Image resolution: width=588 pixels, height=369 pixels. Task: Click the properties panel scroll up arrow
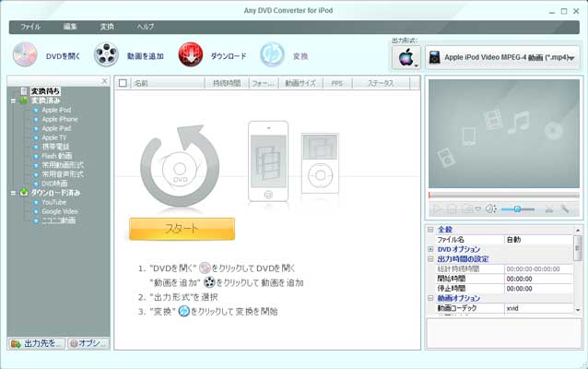tap(578, 230)
